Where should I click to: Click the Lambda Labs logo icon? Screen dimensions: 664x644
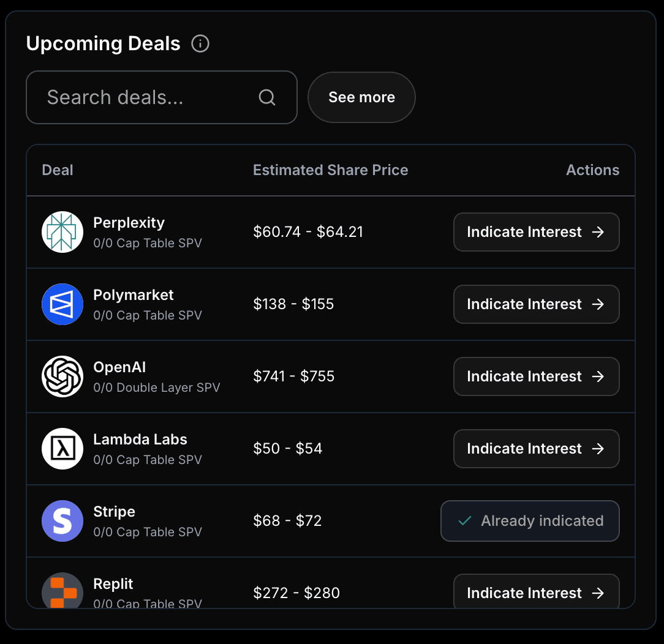tap(62, 449)
